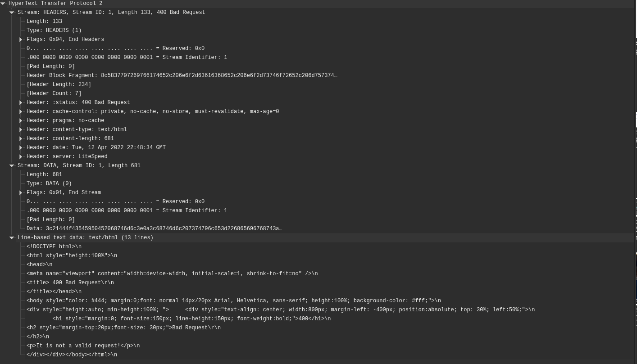Select the [Pad Length: 0] field

50,66
